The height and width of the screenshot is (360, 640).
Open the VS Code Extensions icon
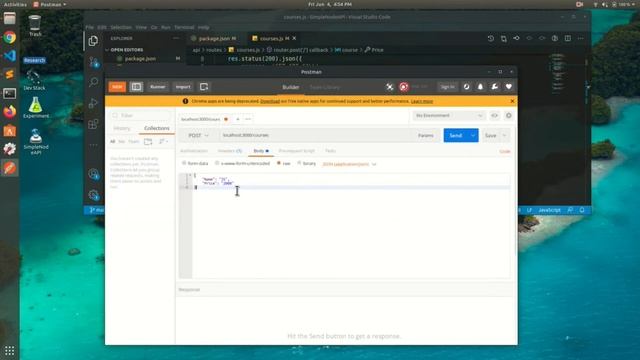93,124
